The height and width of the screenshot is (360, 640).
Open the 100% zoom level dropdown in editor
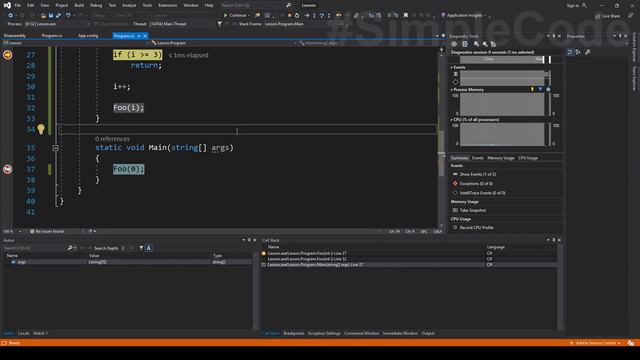(x=12, y=231)
